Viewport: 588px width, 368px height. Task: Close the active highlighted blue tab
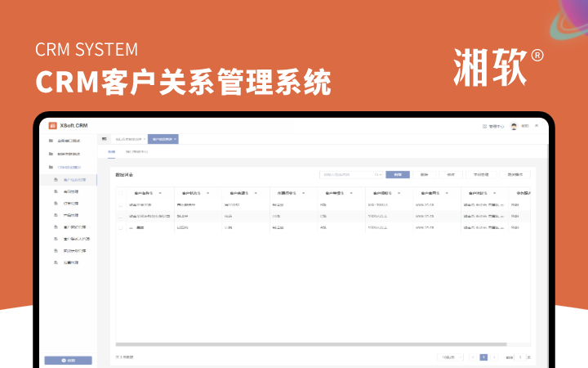click(x=175, y=139)
